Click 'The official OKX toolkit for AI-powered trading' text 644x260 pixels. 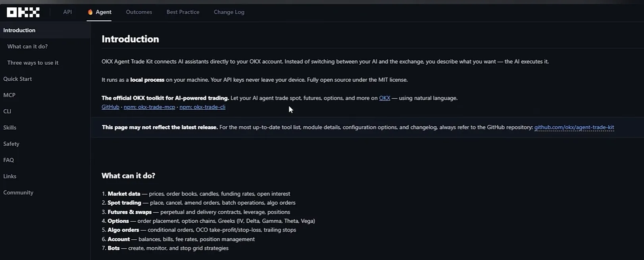pos(165,98)
